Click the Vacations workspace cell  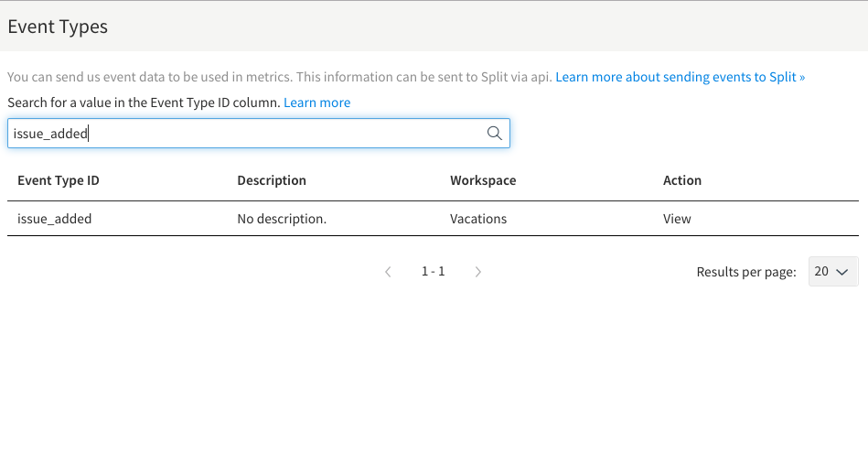pyautogui.click(x=478, y=219)
